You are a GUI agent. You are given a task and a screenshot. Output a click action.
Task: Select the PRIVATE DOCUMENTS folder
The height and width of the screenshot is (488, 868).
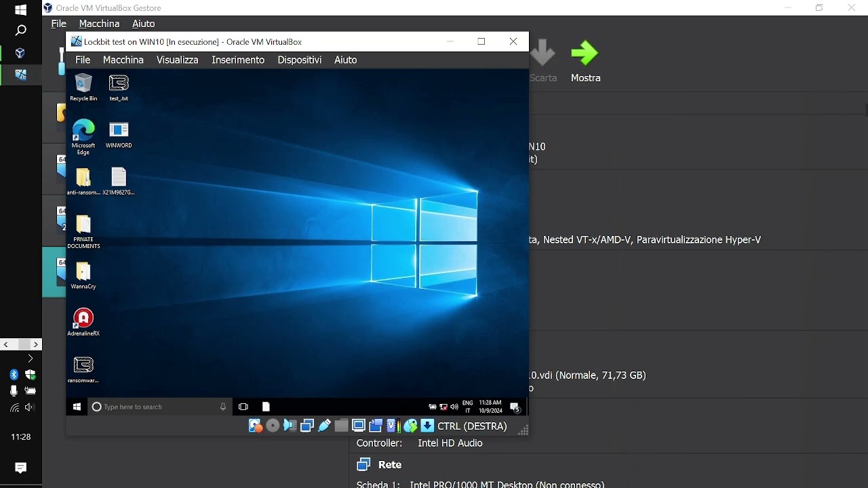click(x=83, y=232)
